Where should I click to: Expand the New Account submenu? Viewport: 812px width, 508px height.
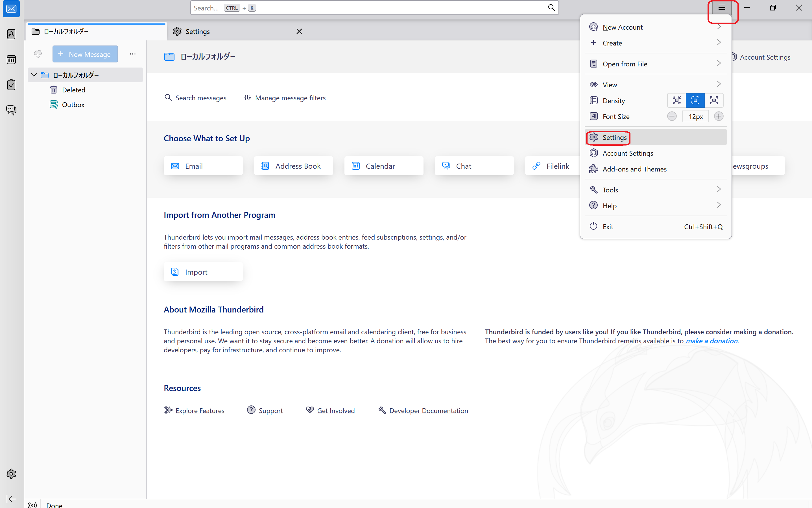pos(656,27)
